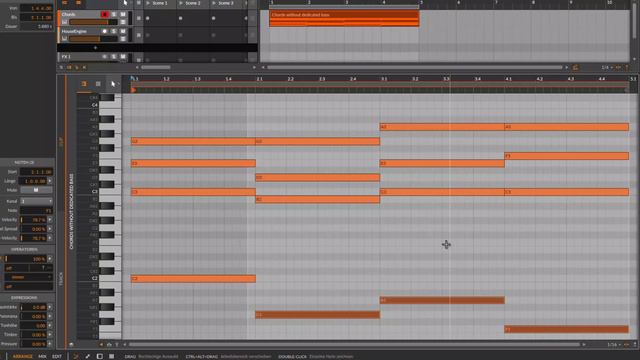Viewport: 640px width, 360px height.
Task: Expand the Timbre expression arrow
Action: 50,335
